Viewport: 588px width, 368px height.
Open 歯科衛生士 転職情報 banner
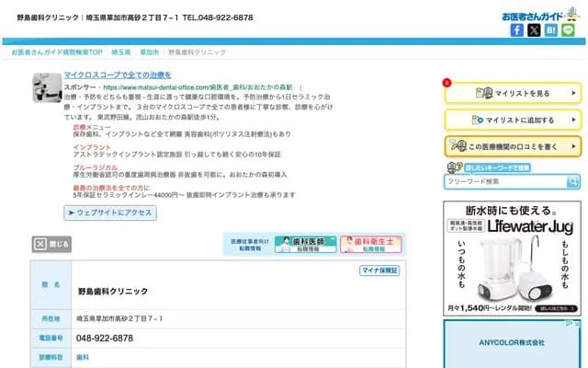(371, 244)
